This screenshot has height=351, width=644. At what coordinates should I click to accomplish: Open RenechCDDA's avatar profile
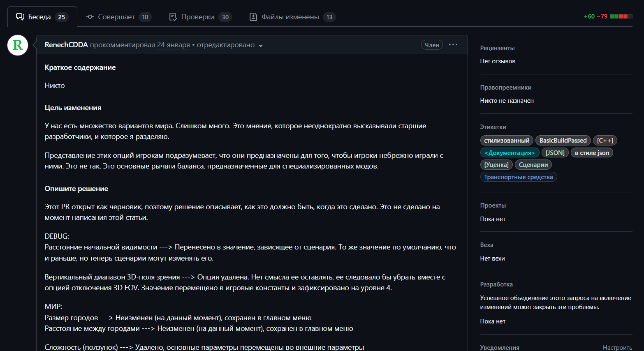[18, 45]
